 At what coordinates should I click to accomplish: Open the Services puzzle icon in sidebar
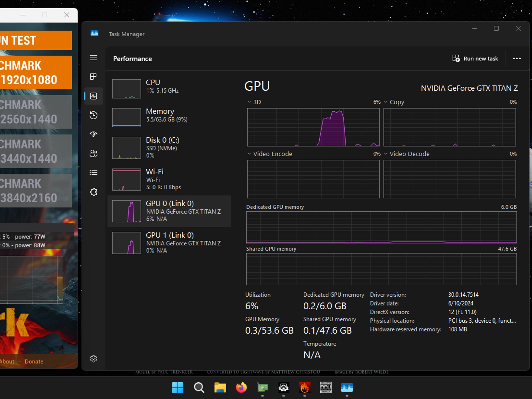pyautogui.click(x=94, y=192)
